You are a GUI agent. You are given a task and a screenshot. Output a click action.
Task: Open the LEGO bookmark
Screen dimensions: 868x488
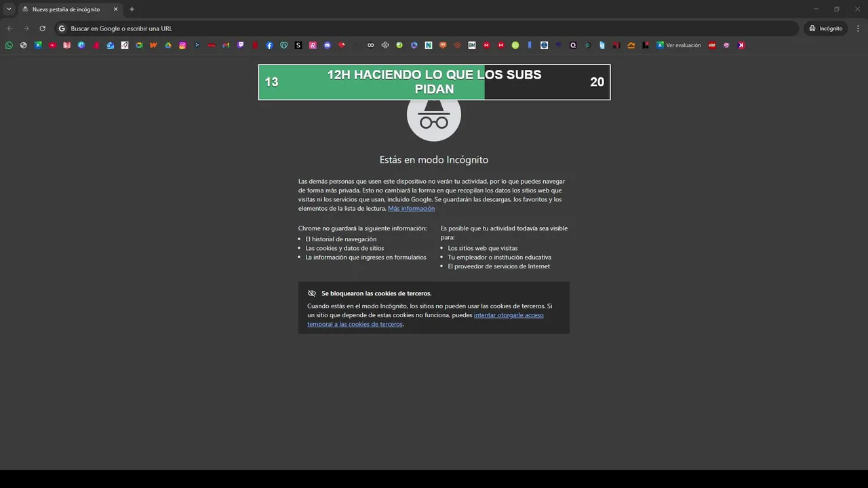click(712, 45)
